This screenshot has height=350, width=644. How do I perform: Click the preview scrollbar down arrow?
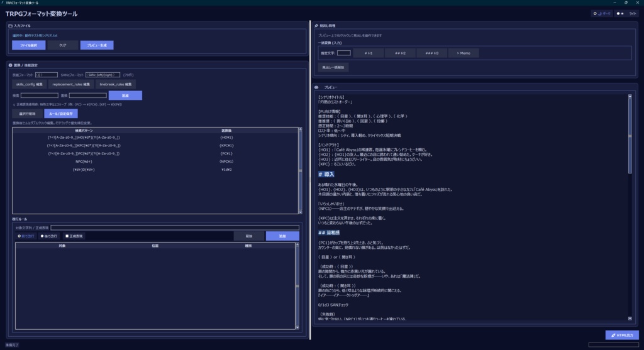(630, 319)
